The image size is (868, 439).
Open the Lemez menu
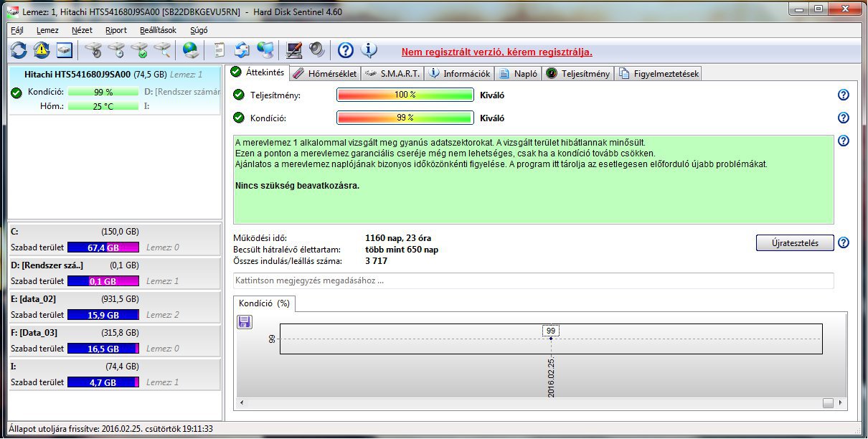[x=47, y=30]
